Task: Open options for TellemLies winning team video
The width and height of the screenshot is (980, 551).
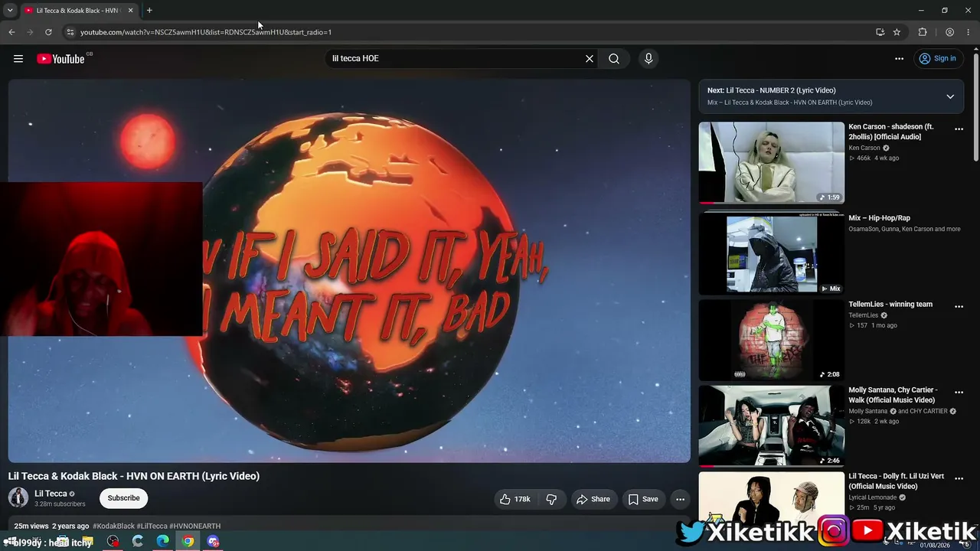Action: [x=959, y=307]
